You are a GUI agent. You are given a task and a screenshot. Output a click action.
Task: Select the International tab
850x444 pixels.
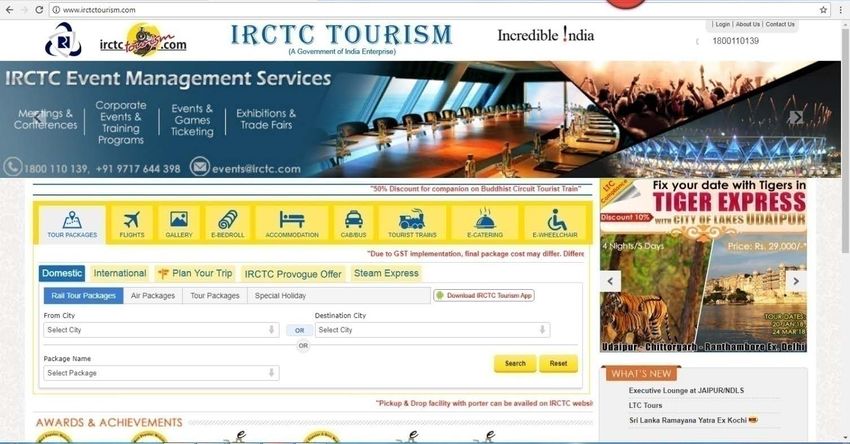[120, 273]
